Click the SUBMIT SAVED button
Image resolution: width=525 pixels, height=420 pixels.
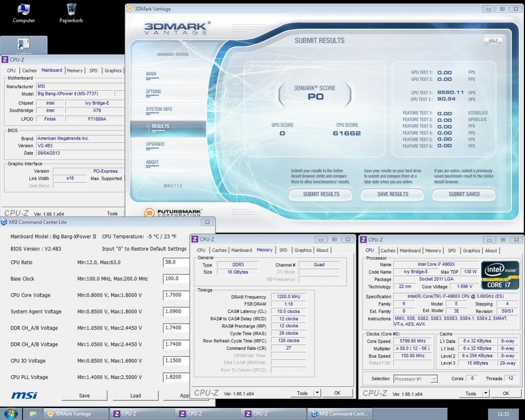click(464, 194)
